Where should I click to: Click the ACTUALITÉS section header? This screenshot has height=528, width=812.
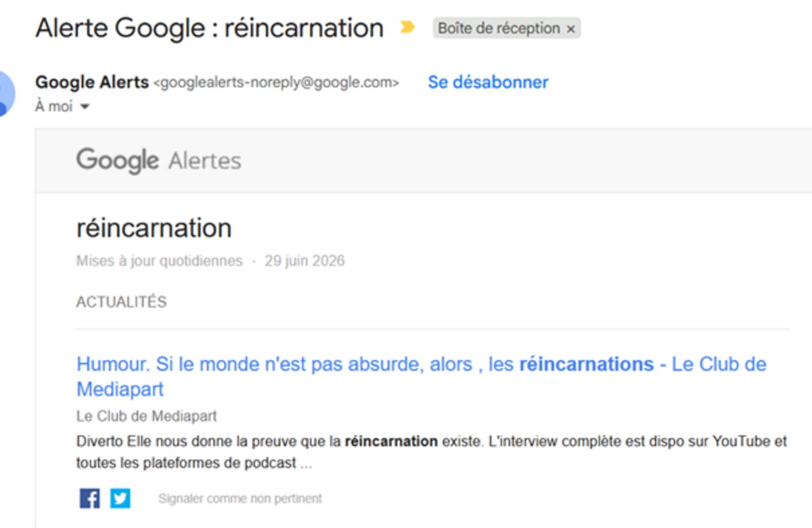point(121,302)
